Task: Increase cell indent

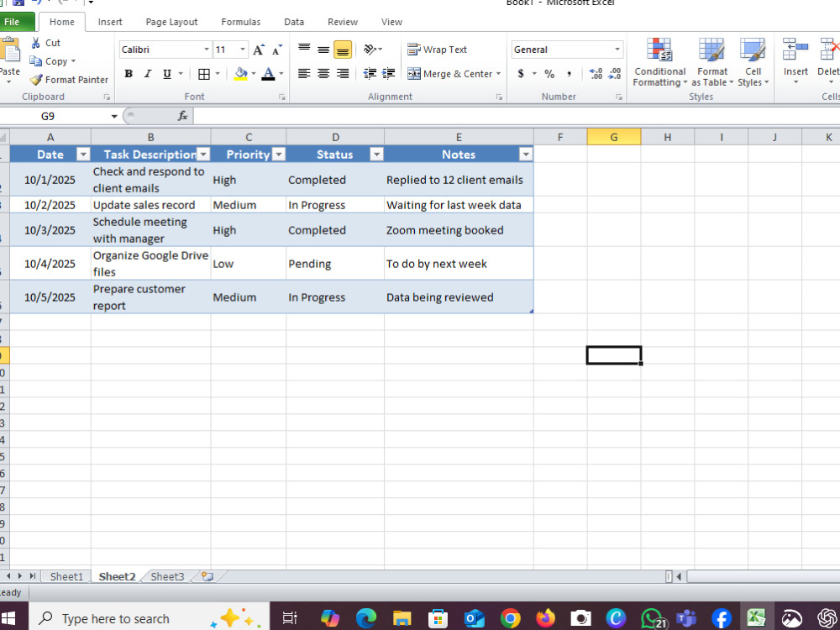Action: click(x=388, y=74)
